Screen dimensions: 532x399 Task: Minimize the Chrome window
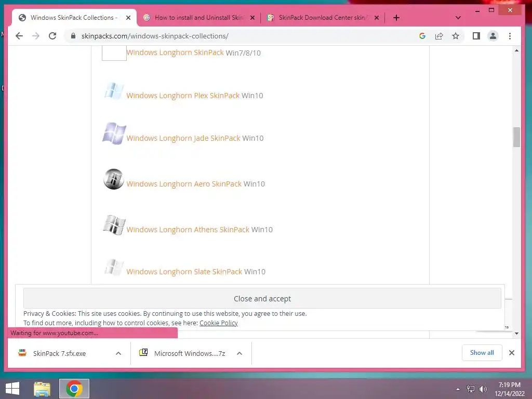477,10
